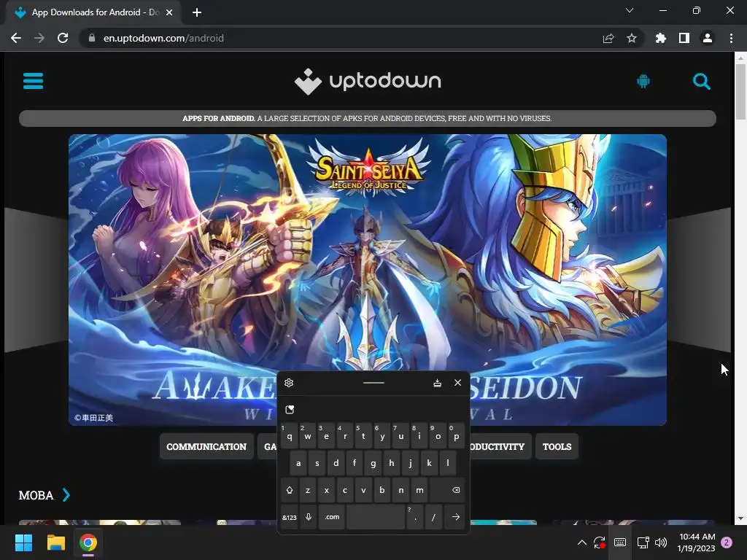This screenshot has width=747, height=560.
Task: Open the Windows Start menu
Action: pyautogui.click(x=23, y=542)
